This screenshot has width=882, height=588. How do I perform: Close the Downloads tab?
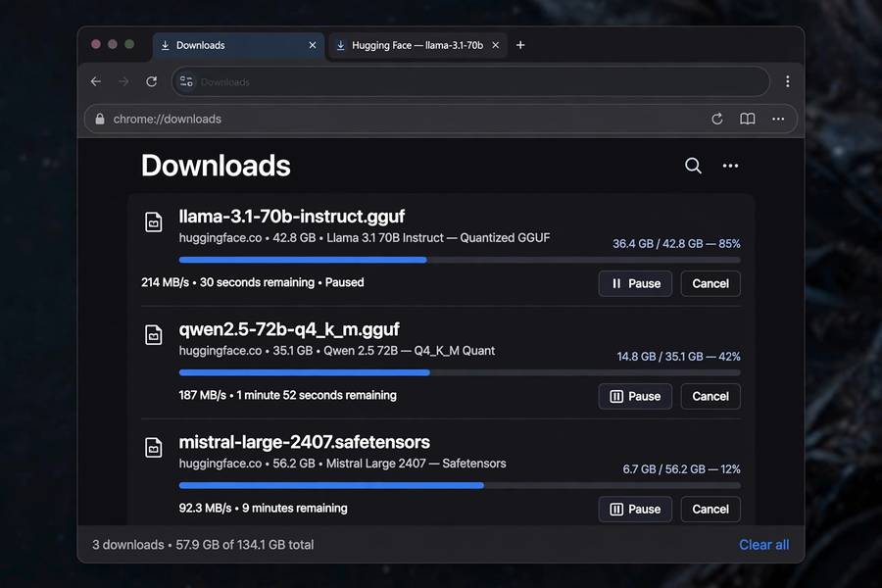point(313,45)
